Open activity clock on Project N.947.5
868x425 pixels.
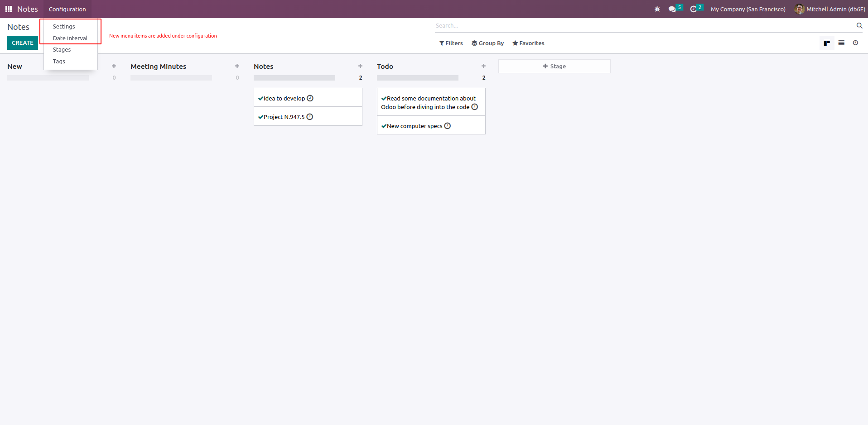click(310, 117)
